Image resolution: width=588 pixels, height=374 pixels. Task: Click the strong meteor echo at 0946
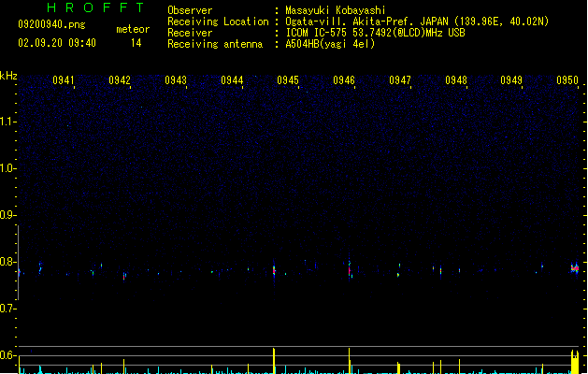[x=350, y=270]
